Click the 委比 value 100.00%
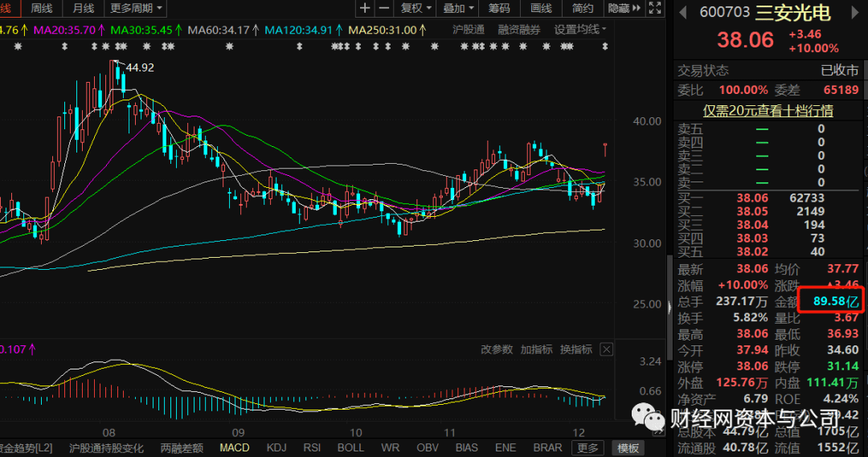The width and height of the screenshot is (868, 457). coord(743,90)
